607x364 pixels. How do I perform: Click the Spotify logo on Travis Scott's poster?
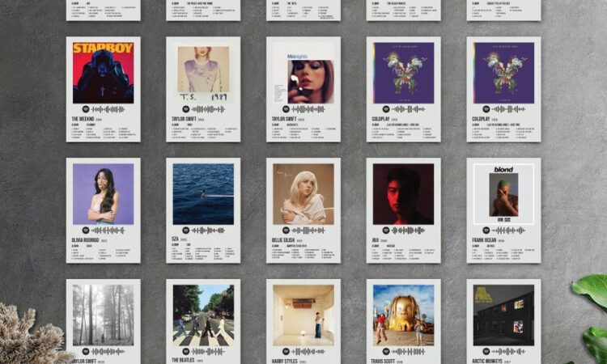pyautogui.click(x=387, y=351)
